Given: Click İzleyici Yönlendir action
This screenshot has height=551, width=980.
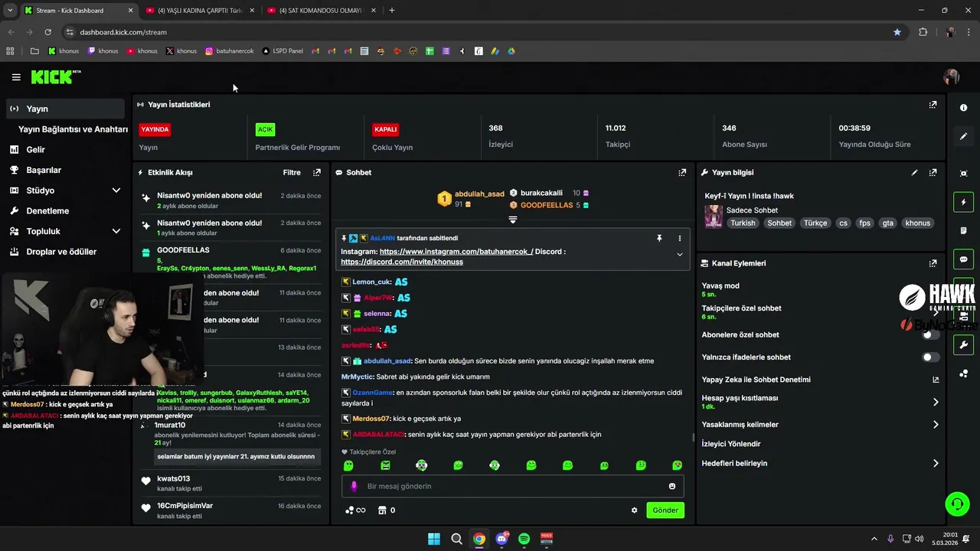Looking at the screenshot, I should tap(731, 444).
